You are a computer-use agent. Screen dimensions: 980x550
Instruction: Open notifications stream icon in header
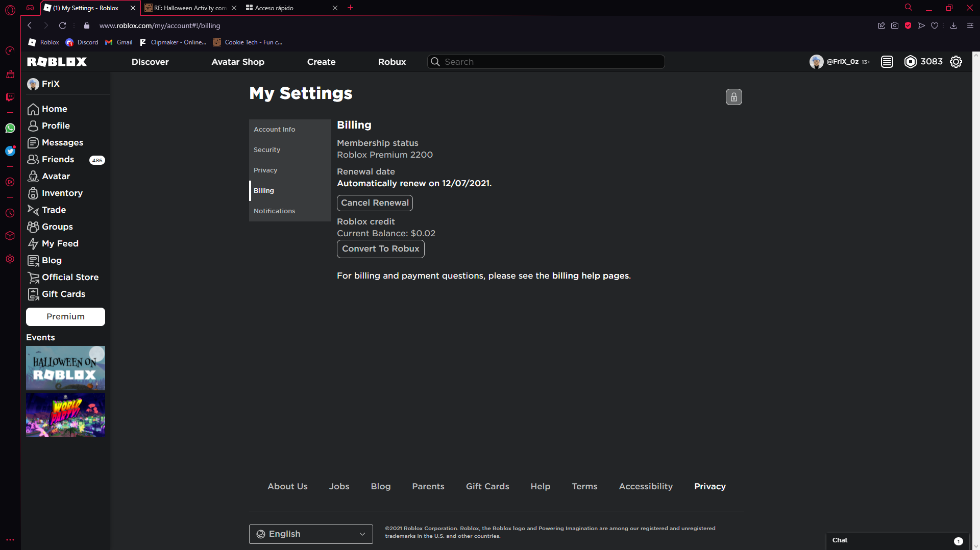click(887, 62)
